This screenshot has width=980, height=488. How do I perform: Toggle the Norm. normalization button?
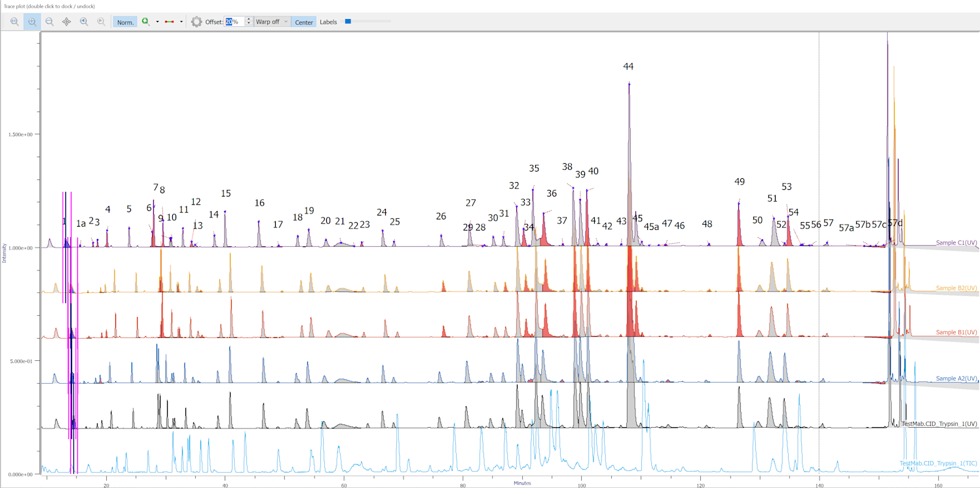tap(125, 22)
